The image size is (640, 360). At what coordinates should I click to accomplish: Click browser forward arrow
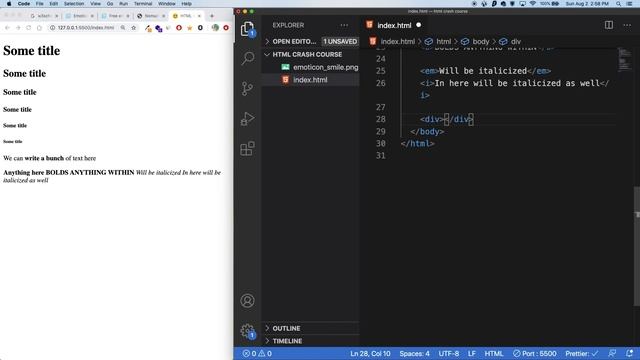(x=18, y=28)
